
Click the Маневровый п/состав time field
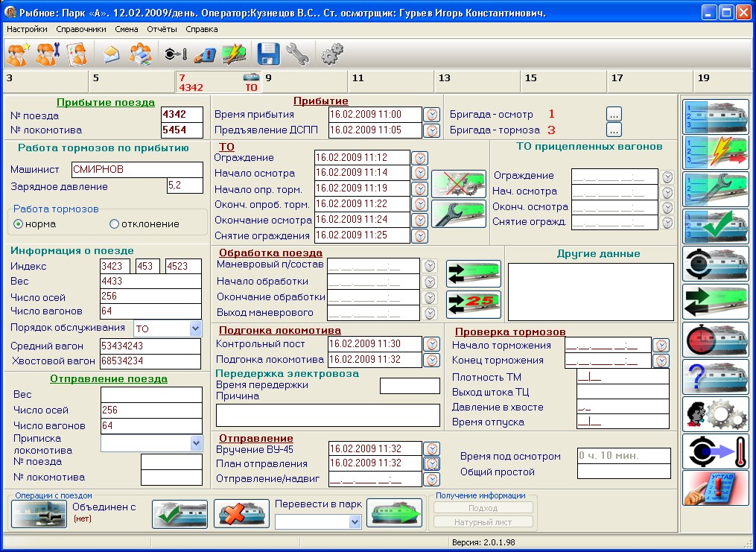[374, 266]
